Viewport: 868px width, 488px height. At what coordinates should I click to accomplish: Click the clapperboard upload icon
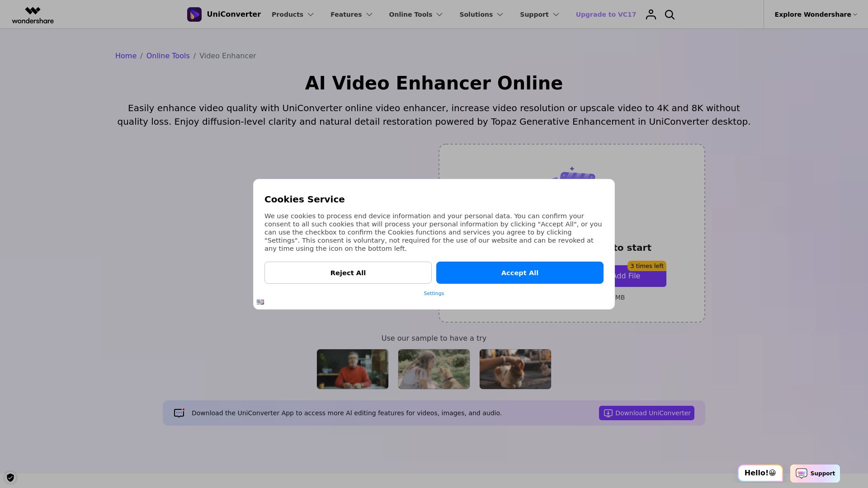(x=573, y=174)
